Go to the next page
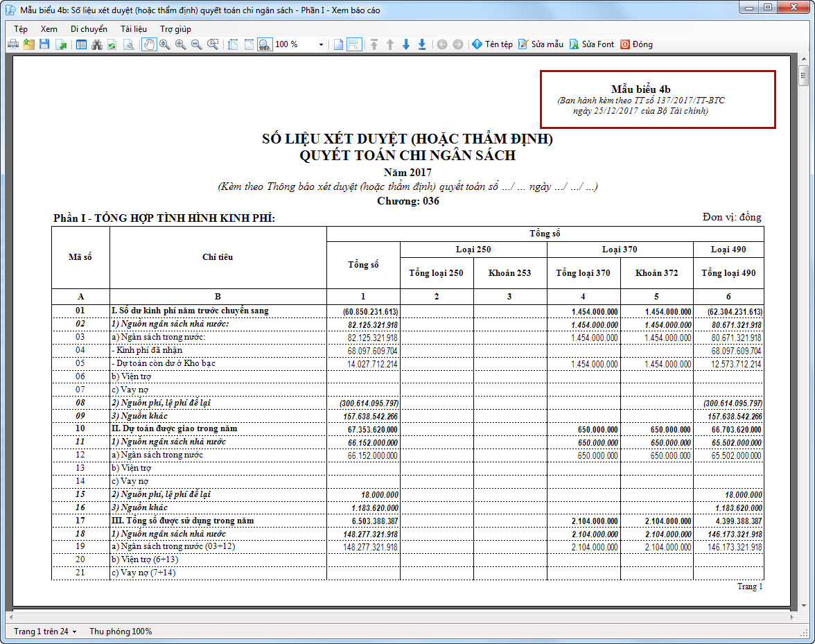 tap(406, 44)
